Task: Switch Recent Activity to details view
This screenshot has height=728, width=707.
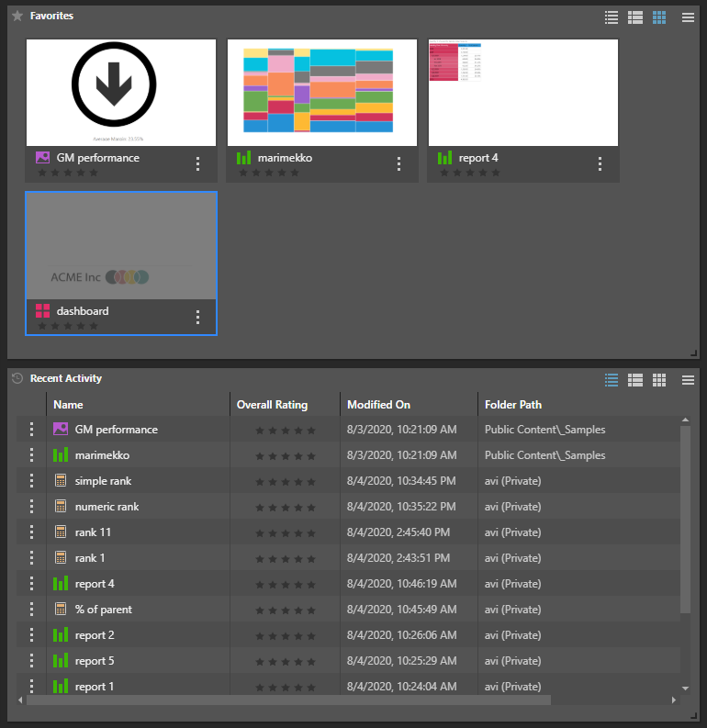Action: coord(634,380)
